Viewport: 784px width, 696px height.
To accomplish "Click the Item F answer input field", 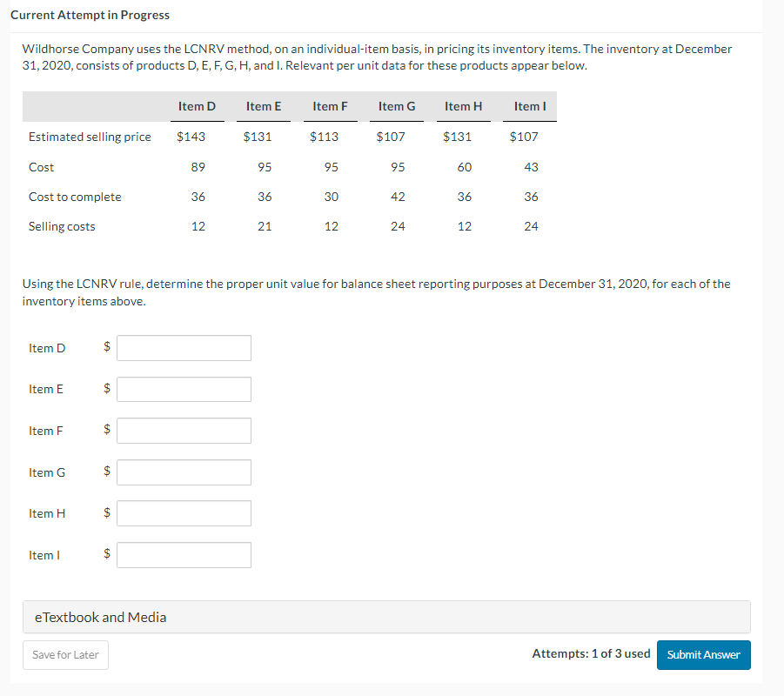I will click(184, 430).
